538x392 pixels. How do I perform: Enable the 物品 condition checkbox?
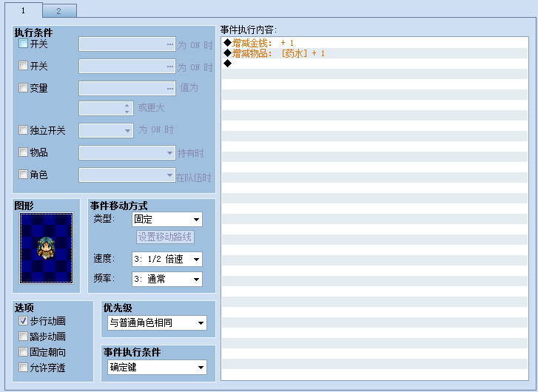click(x=23, y=152)
